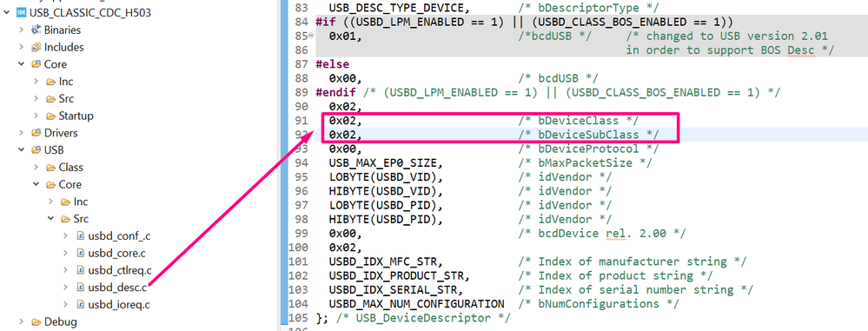868x331 pixels.
Task: Click USBD_MAX_NUM_CONFIGURATION on line 104
Action: (416, 304)
